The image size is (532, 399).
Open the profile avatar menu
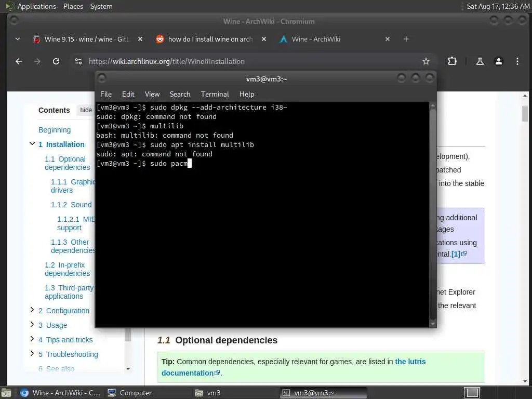point(498,61)
